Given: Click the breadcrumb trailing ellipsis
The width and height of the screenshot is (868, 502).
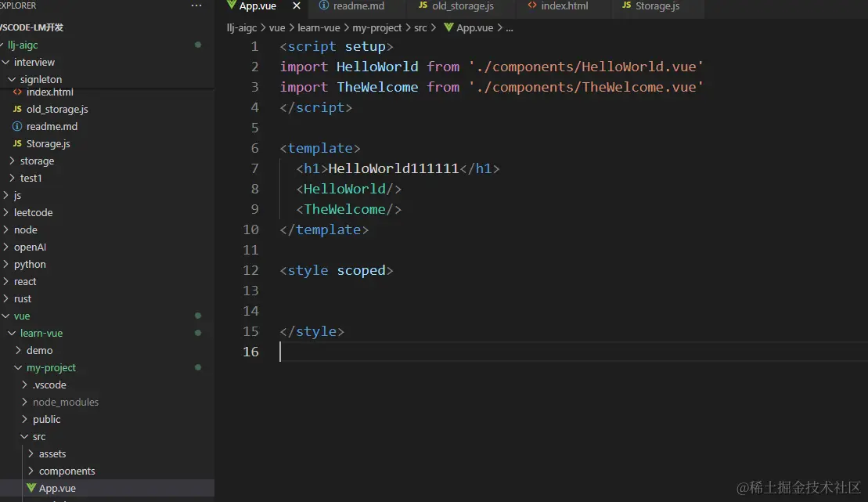Looking at the screenshot, I should click(510, 27).
